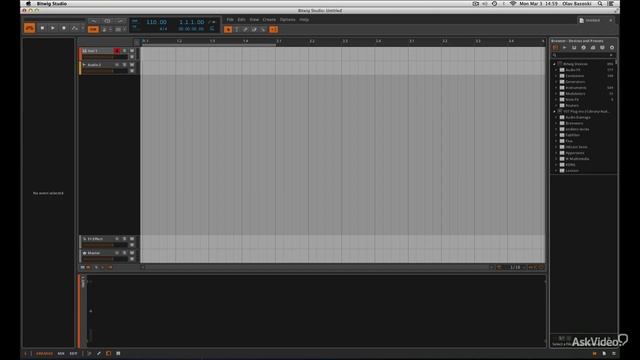Mute the Inst 1 track

(x=132, y=51)
